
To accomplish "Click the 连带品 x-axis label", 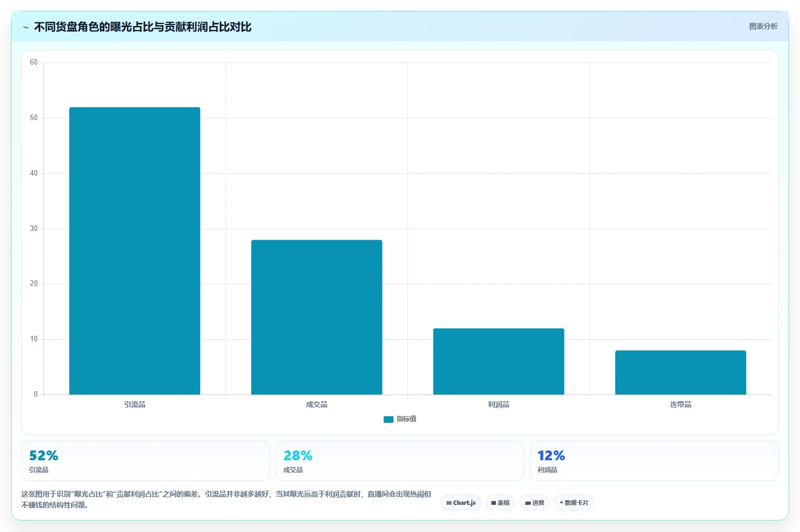I will 680,404.
